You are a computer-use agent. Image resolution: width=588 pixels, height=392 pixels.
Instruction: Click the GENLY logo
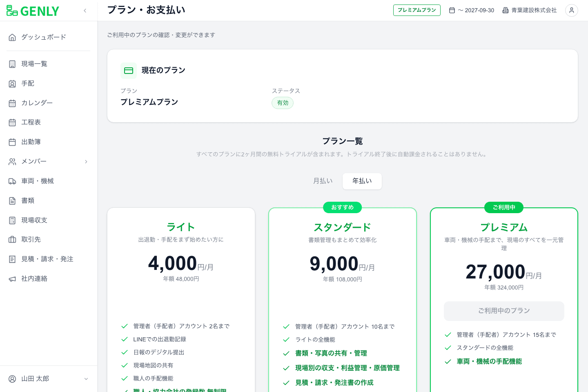[x=33, y=11]
